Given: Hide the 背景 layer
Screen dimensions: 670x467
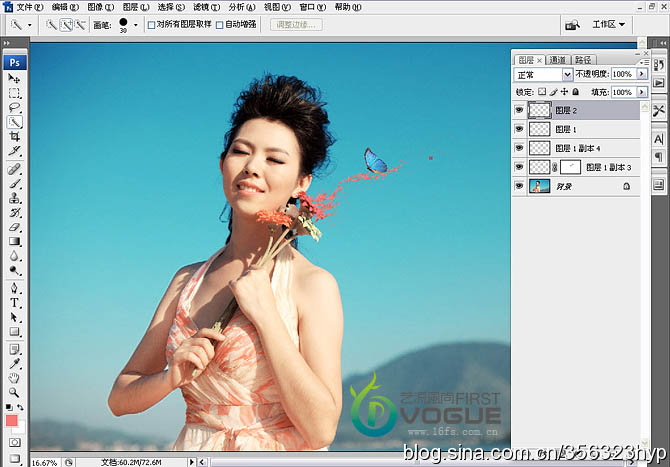Looking at the screenshot, I should click(519, 186).
